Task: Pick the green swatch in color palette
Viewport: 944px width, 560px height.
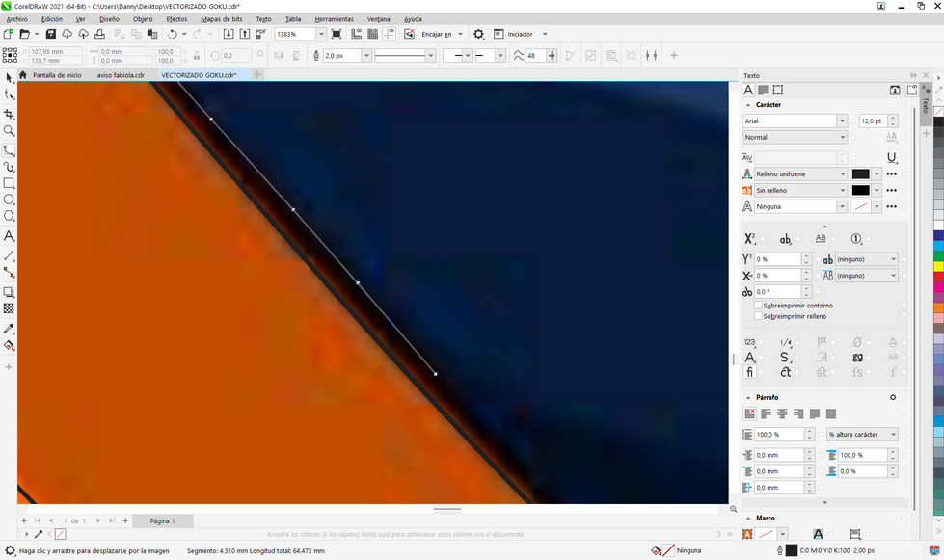Action: point(938,255)
